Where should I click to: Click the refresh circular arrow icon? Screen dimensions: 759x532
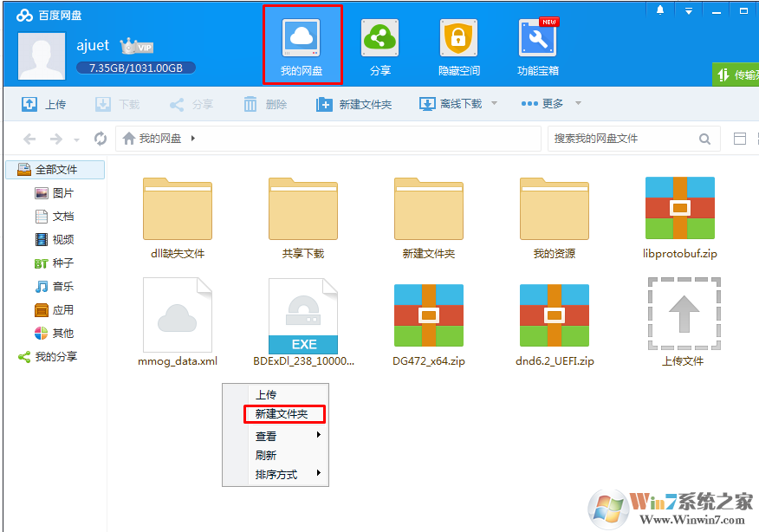tap(101, 139)
